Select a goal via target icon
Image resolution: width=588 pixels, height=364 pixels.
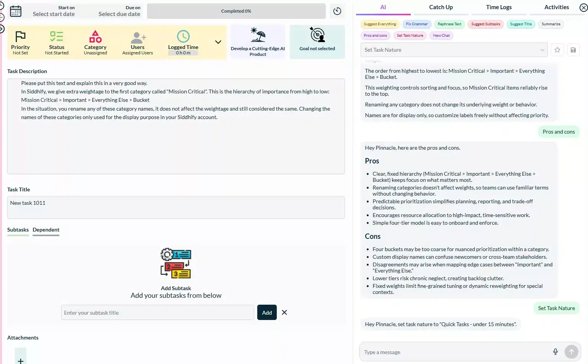coord(317,34)
